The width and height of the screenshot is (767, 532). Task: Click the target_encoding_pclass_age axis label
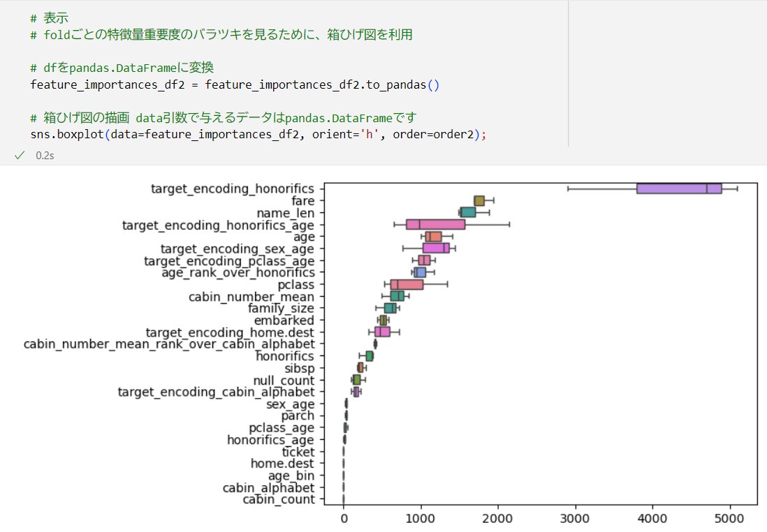[x=229, y=261]
